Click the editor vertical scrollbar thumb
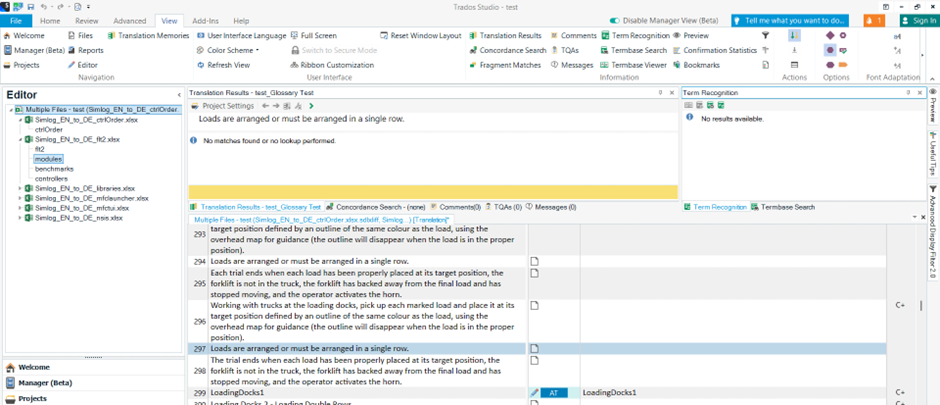The height and width of the screenshot is (405, 940). tap(921, 306)
